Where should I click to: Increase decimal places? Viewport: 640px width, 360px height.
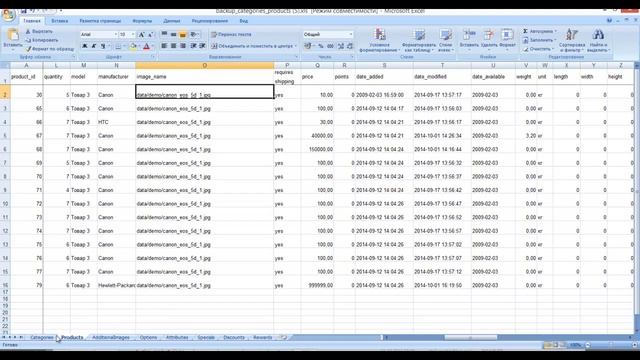point(341,46)
